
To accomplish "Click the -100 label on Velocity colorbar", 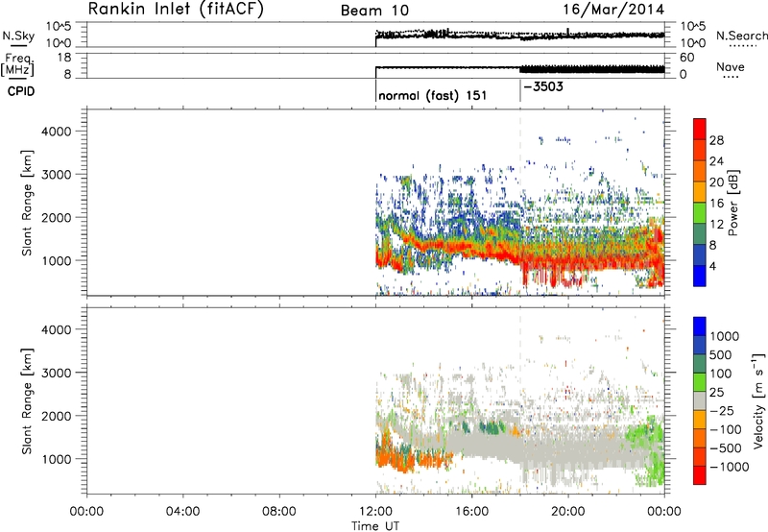I will tap(726, 429).
